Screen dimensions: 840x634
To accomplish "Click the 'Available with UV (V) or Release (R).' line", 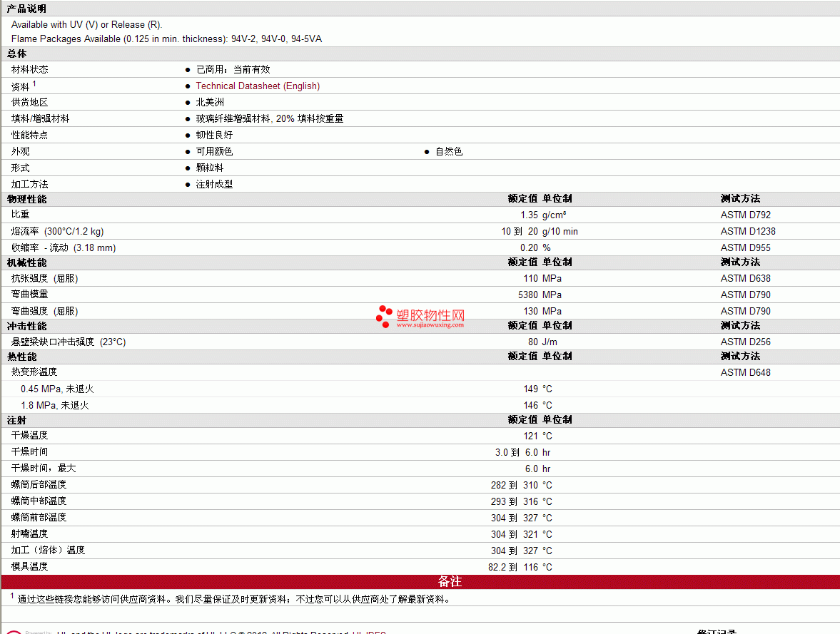I will pyautogui.click(x=87, y=25).
